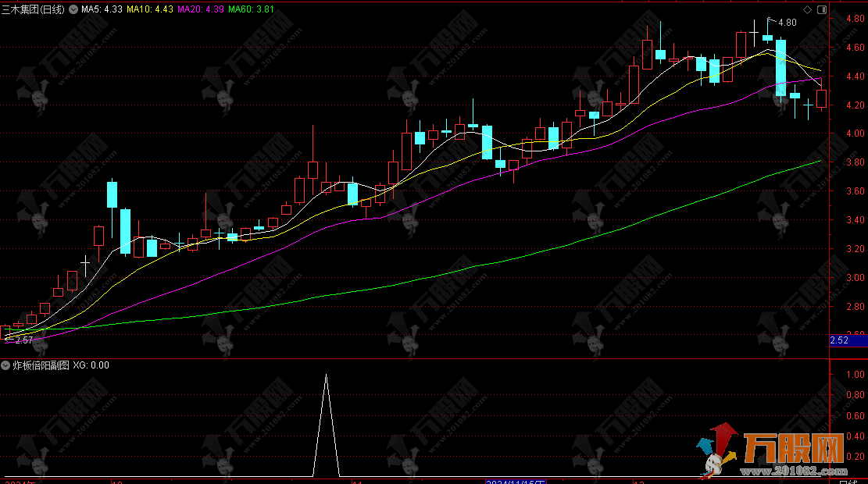Viewport: 868px width, 484px height.
Task: Click the 2.57 low-price annotation
Action: [23, 340]
